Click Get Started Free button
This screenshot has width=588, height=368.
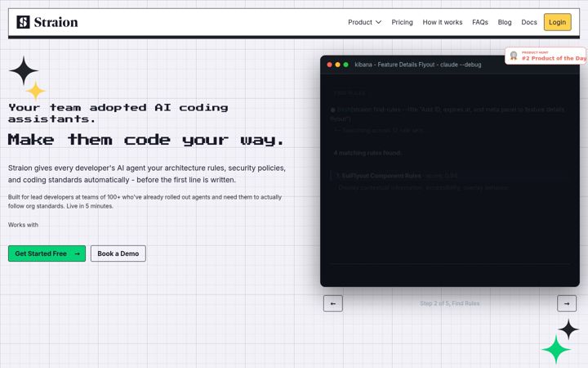pyautogui.click(x=47, y=254)
